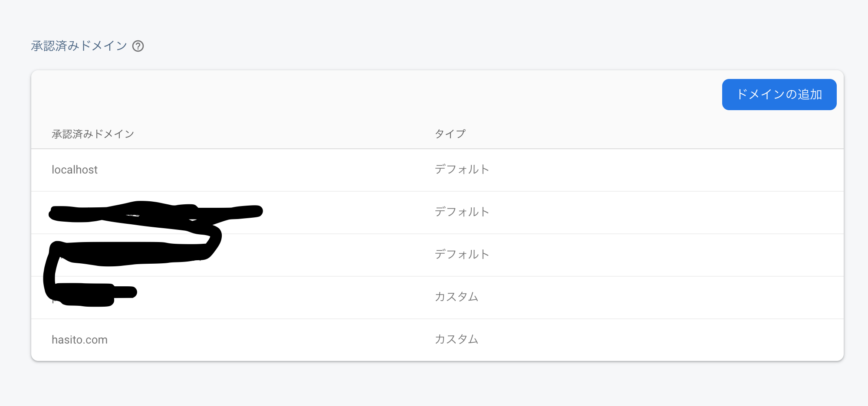The image size is (868, 406).
Task: Click the hasito.com domain text
Action: click(80, 340)
